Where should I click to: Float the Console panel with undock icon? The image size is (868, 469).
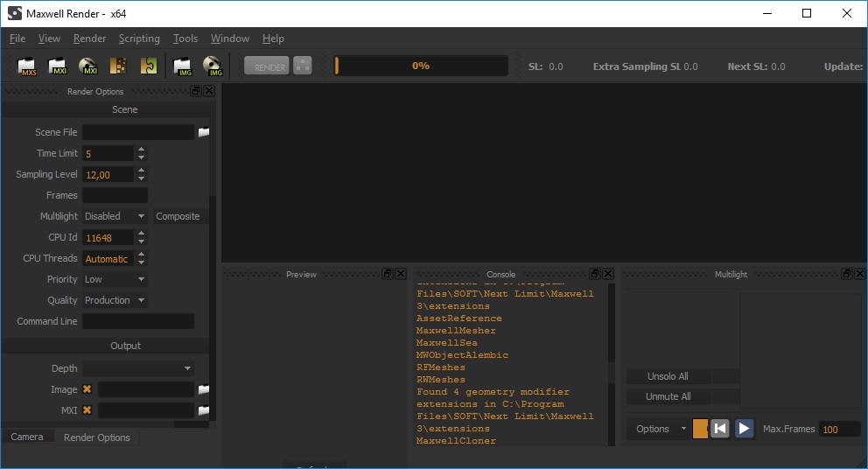[x=595, y=274]
